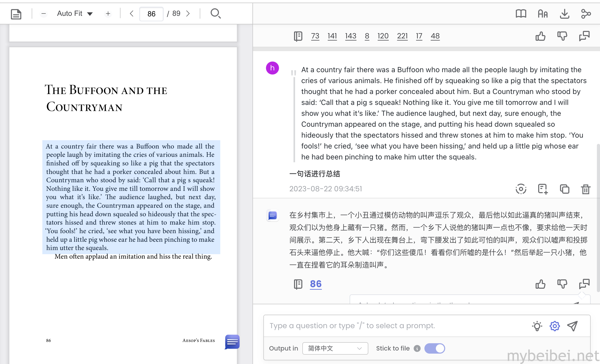
Task: Jump to referenced page 73
Action: tap(315, 36)
